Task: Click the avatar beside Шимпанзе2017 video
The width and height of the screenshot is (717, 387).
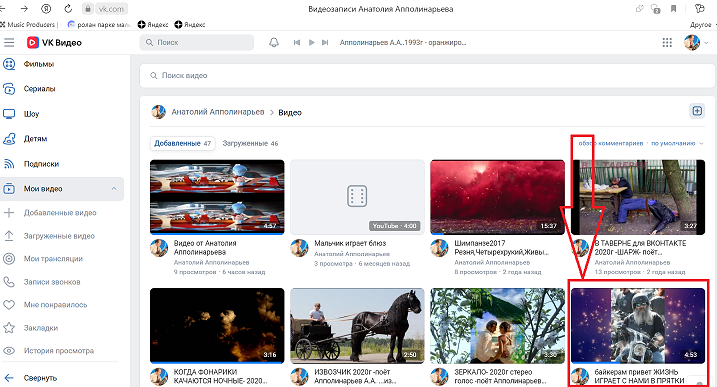Action: tap(439, 248)
